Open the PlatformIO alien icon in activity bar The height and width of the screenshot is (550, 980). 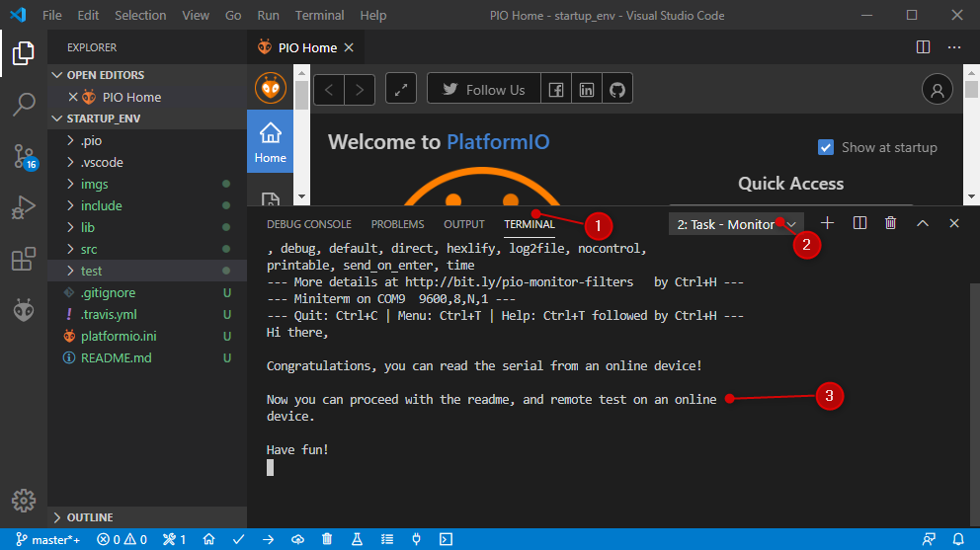[23, 310]
